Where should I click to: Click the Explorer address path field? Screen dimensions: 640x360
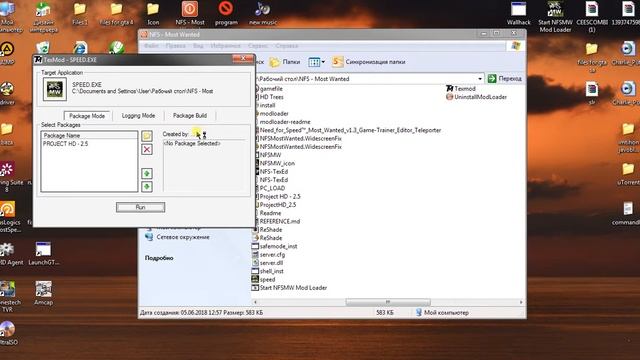pyautogui.click(x=367, y=78)
